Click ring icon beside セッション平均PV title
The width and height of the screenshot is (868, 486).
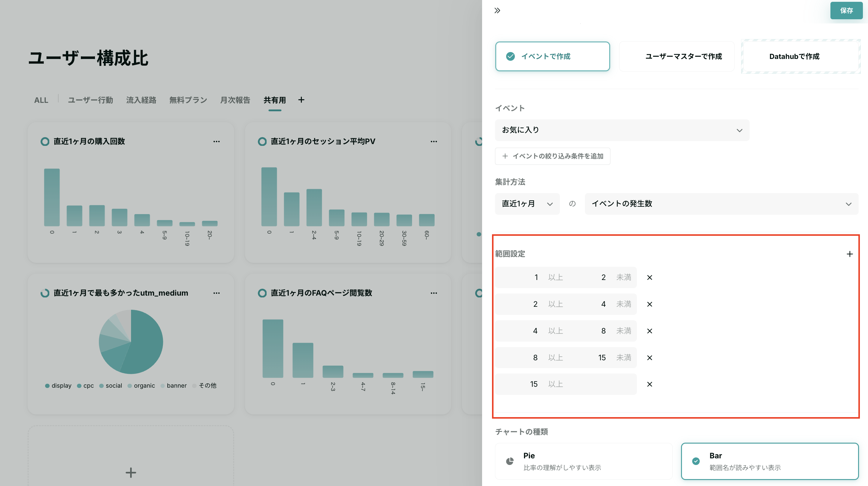point(262,142)
